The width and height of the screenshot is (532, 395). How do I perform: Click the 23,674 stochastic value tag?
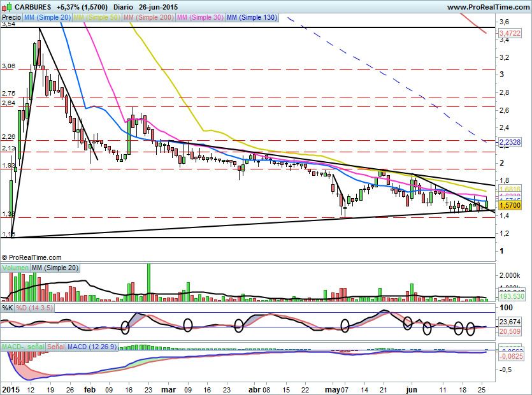510,321
